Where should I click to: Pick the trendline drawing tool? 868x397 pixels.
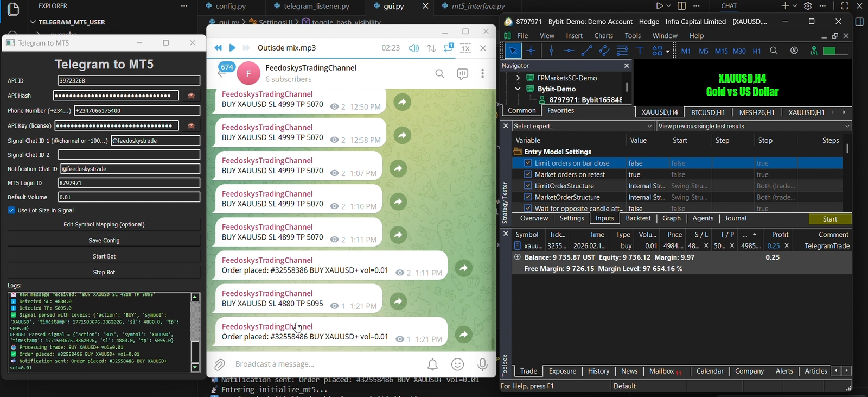coord(586,51)
